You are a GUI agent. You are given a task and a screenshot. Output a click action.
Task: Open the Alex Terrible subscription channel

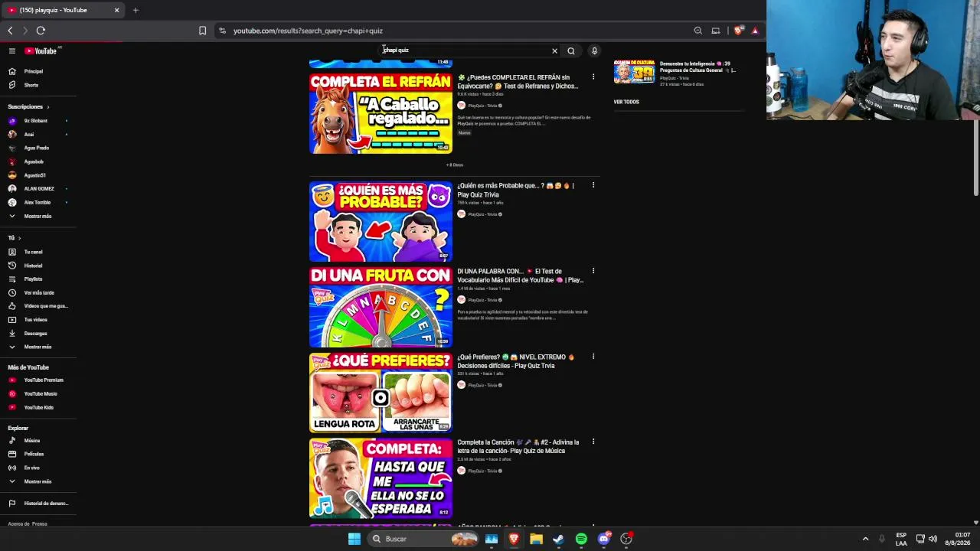[x=37, y=203]
